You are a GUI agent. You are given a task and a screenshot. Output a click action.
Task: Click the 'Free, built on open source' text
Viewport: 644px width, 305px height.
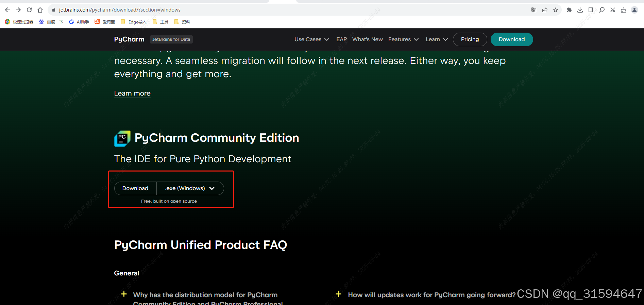169,201
